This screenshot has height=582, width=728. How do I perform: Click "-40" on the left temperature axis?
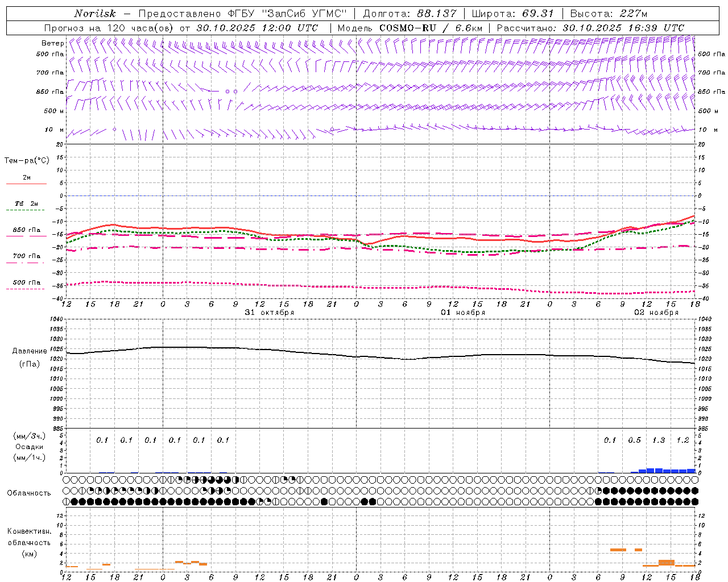(x=57, y=299)
